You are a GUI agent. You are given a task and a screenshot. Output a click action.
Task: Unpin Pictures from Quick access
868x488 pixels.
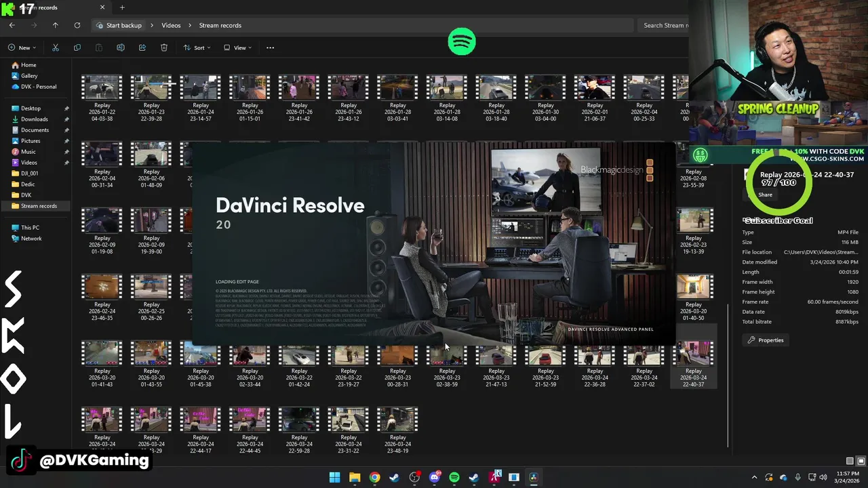(x=66, y=141)
